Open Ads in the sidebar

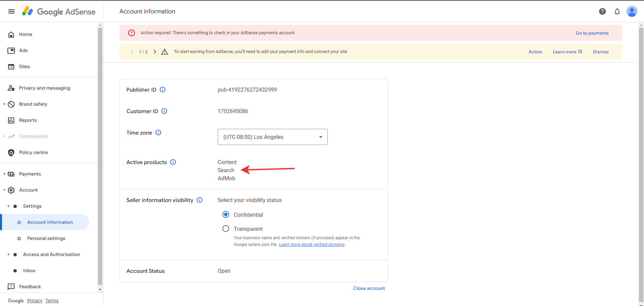point(23,50)
